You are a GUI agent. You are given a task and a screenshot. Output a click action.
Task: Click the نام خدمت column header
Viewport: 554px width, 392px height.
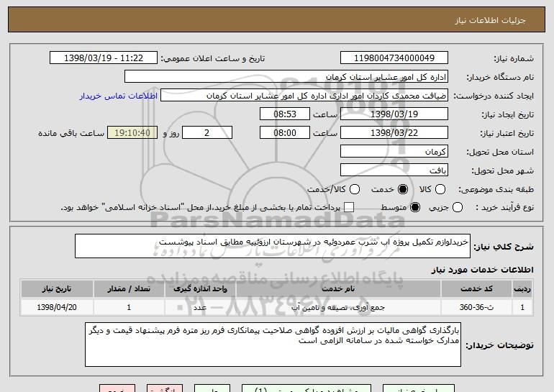pyautogui.click(x=338, y=289)
